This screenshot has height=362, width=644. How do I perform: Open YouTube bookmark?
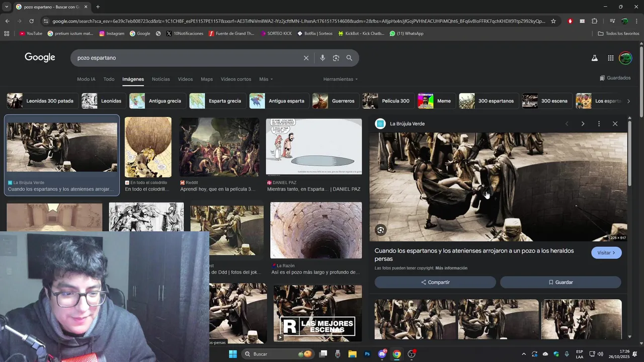[31, 34]
